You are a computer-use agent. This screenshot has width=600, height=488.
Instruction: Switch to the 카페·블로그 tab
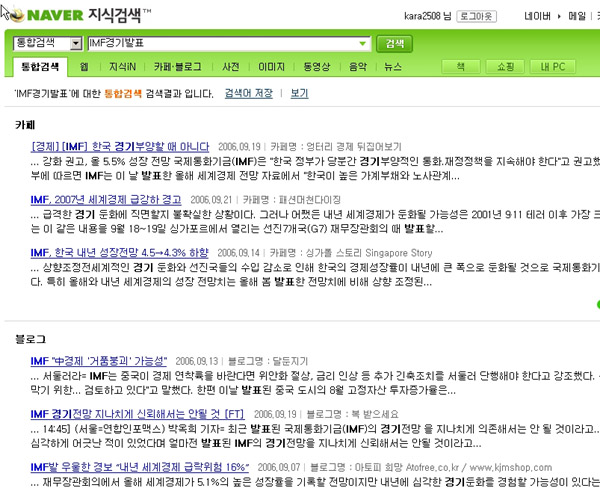178,67
